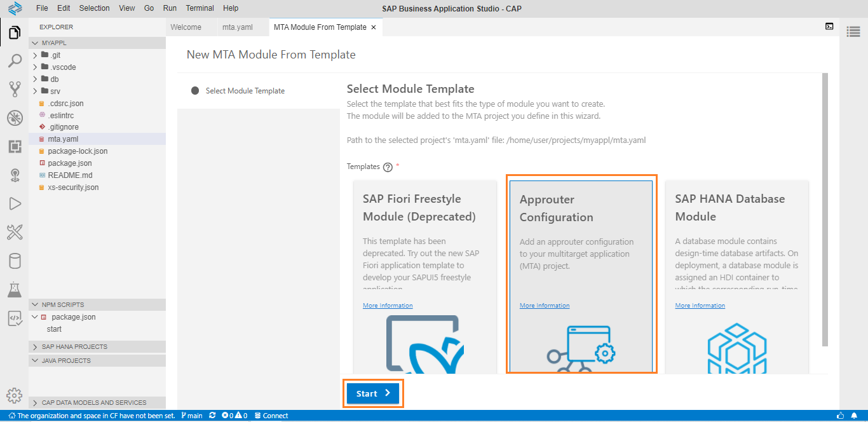Open xs-security.json in the explorer
868x422 pixels.
73,187
